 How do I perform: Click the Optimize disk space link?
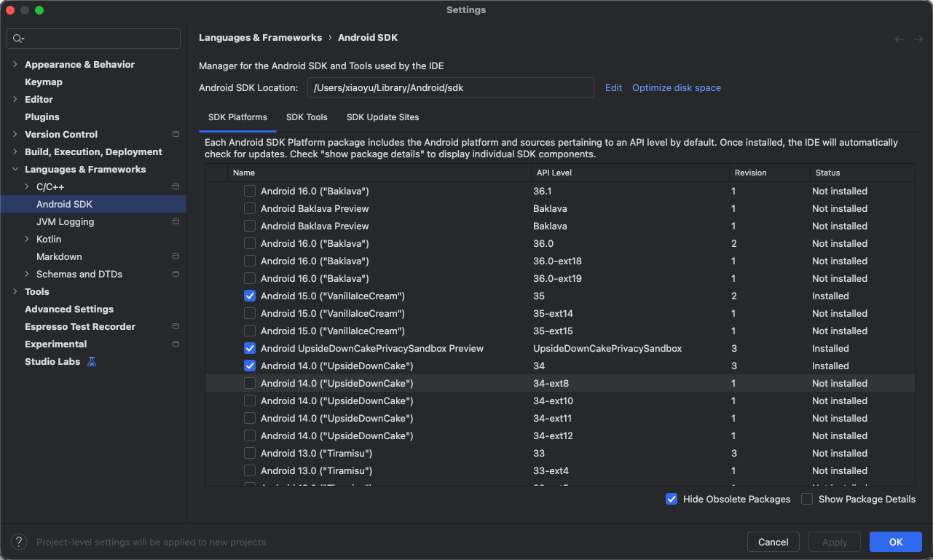click(x=676, y=87)
